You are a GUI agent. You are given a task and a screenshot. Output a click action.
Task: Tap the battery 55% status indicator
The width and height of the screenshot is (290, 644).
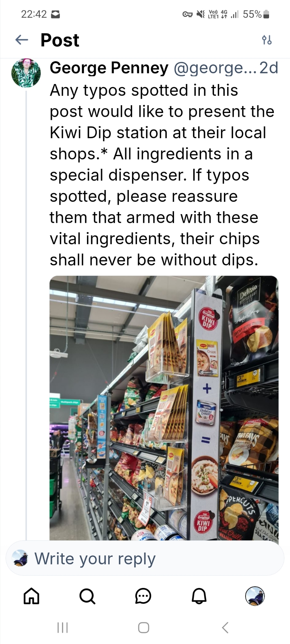[256, 14]
